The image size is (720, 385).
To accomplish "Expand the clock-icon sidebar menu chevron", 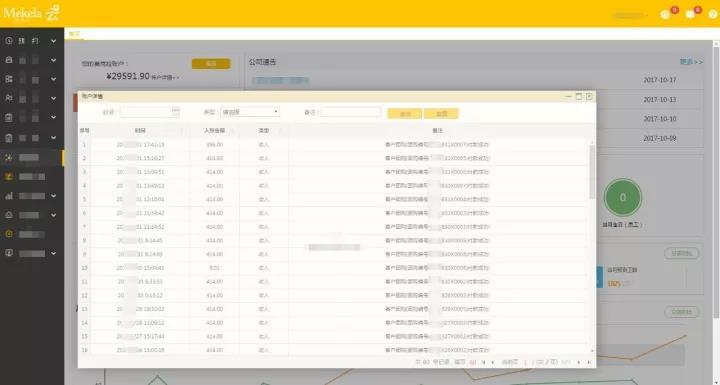I will pos(53,41).
